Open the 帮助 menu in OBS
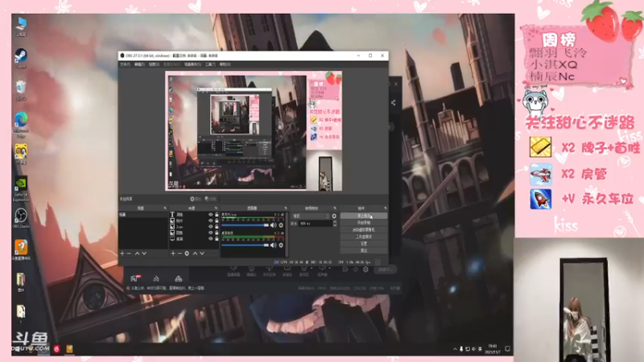644x362 pixels. coord(225,64)
